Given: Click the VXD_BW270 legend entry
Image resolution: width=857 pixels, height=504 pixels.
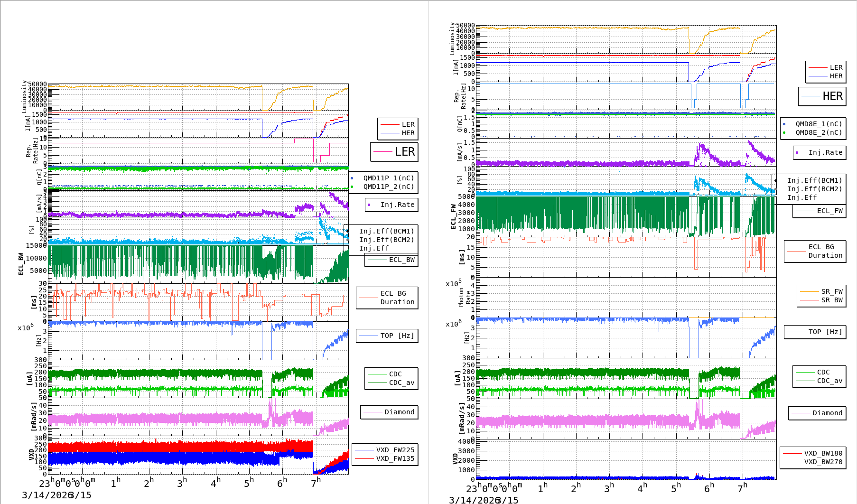Looking at the screenshot, I should tap(823, 462).
